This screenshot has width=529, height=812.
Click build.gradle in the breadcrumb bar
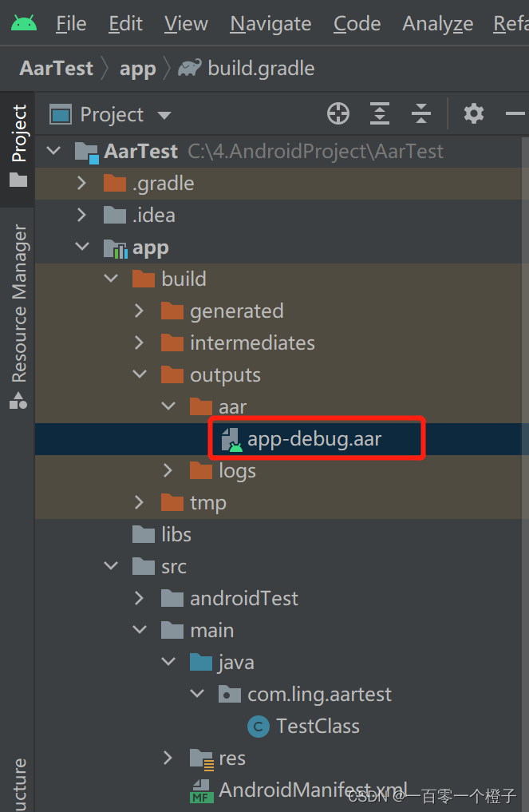tap(260, 69)
